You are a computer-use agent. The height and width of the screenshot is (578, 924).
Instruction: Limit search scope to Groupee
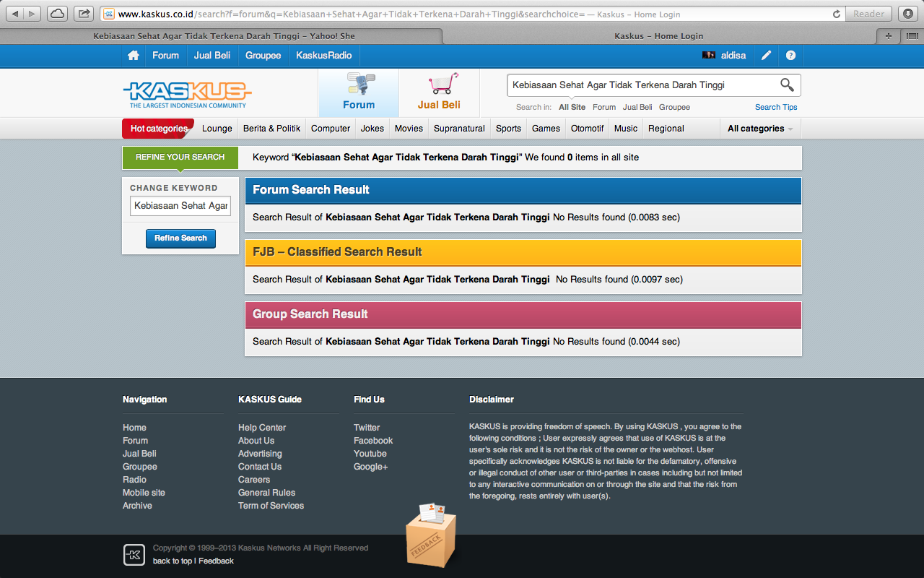pyautogui.click(x=674, y=107)
